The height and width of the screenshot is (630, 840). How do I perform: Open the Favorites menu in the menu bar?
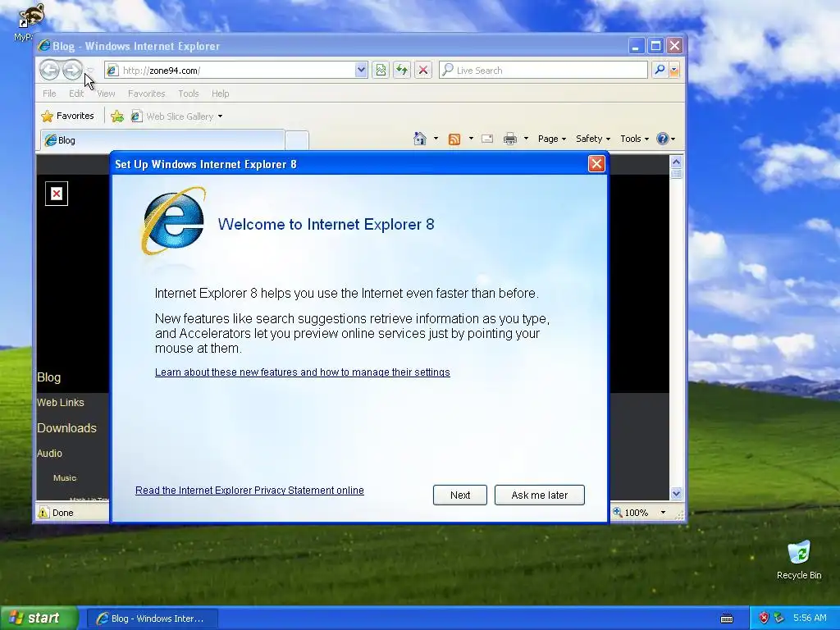[146, 94]
